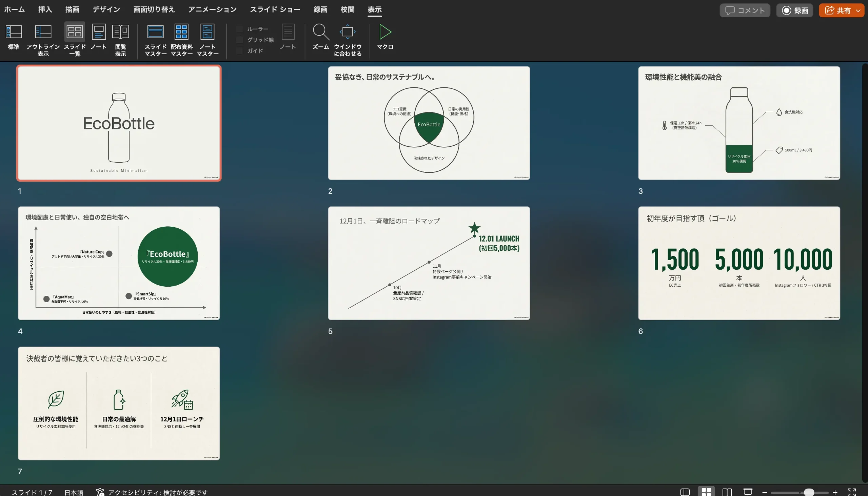The width and height of the screenshot is (868, 496).
Task: Enable the グリッド線 checkbox
Action: (239, 40)
